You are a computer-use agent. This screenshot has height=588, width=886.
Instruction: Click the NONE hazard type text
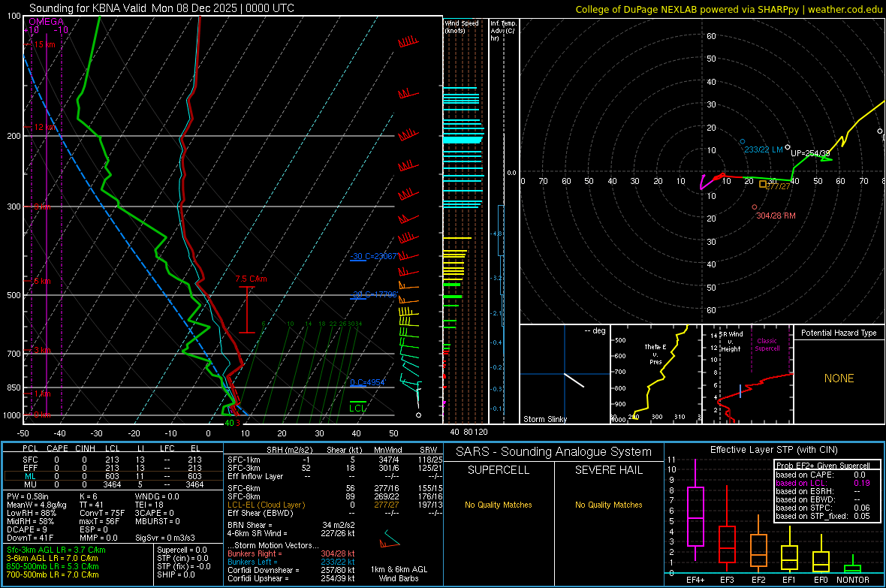pyautogui.click(x=839, y=378)
